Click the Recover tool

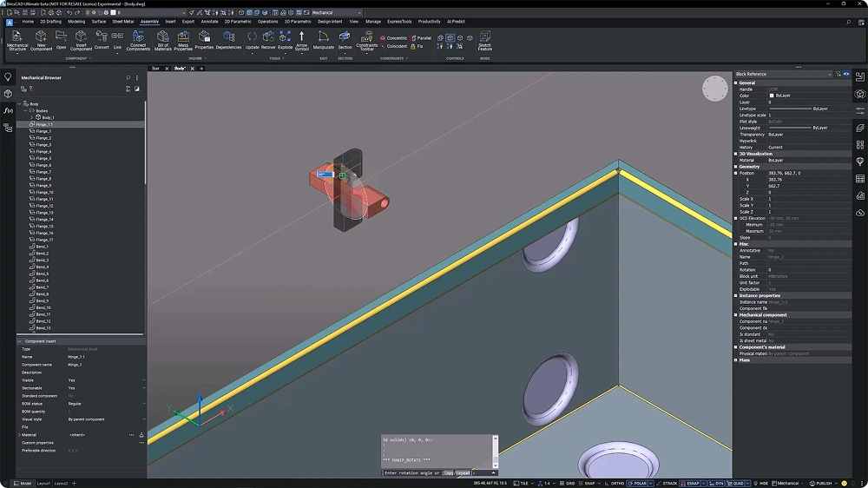tap(268, 40)
